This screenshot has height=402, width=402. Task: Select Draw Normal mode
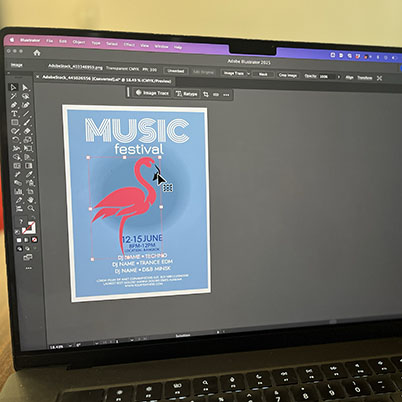[20, 249]
